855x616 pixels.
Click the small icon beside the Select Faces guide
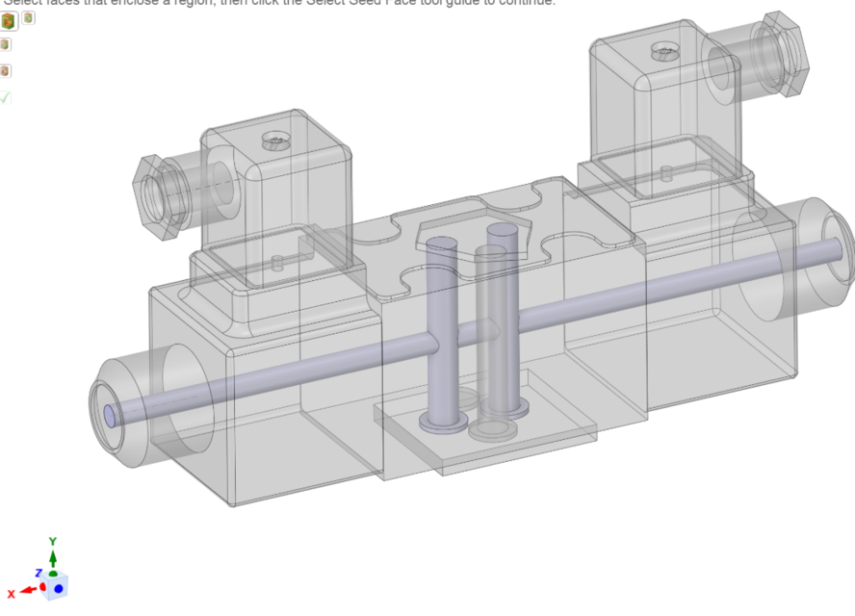pyautogui.click(x=29, y=20)
